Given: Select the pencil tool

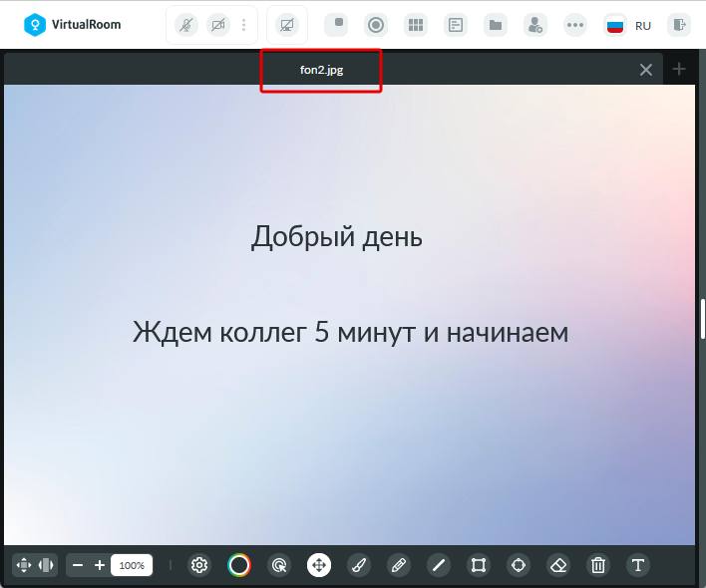Looking at the screenshot, I should (x=399, y=565).
